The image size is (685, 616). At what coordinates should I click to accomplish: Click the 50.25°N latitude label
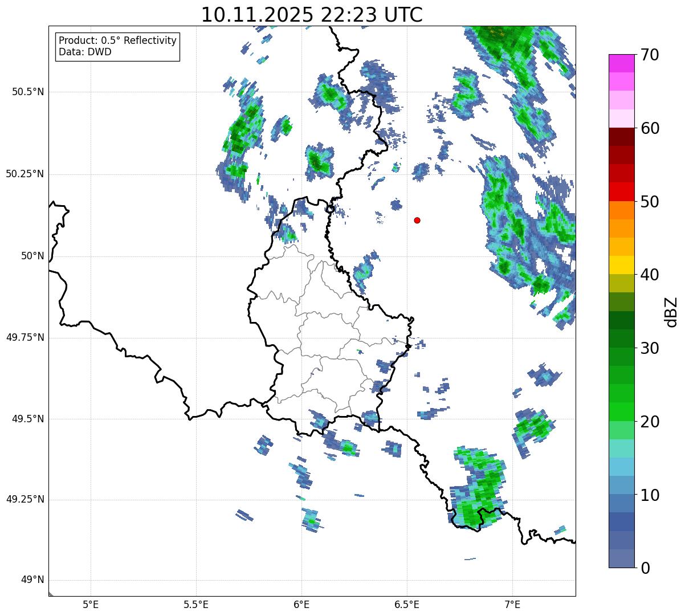tap(25, 174)
